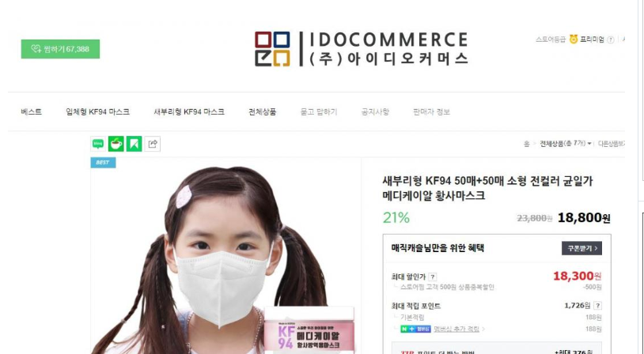View 판매자 정보 seller info link

[431, 111]
